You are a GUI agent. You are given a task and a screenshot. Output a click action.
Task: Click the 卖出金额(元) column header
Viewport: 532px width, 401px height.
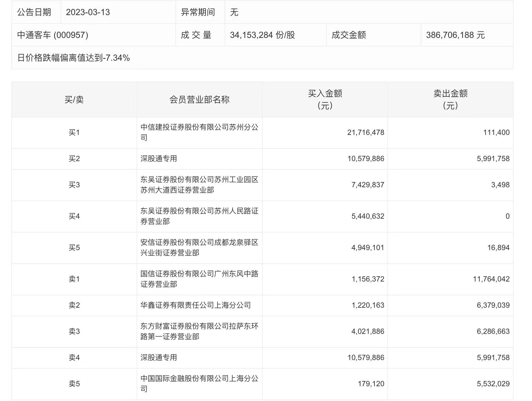coord(450,99)
